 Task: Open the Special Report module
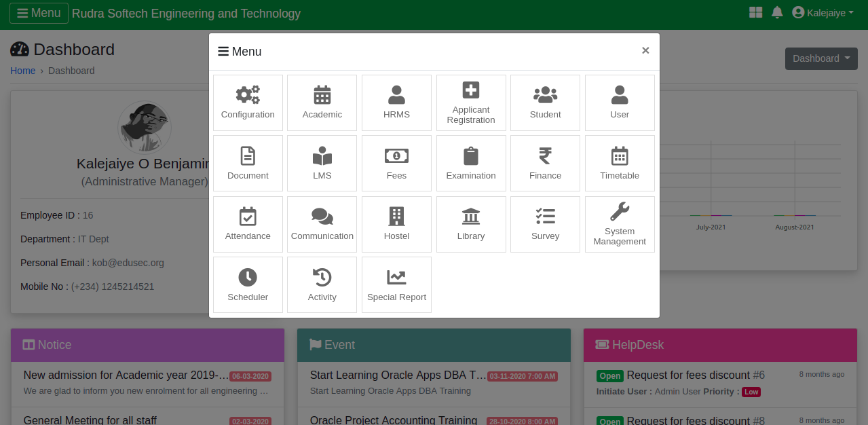[x=396, y=284]
